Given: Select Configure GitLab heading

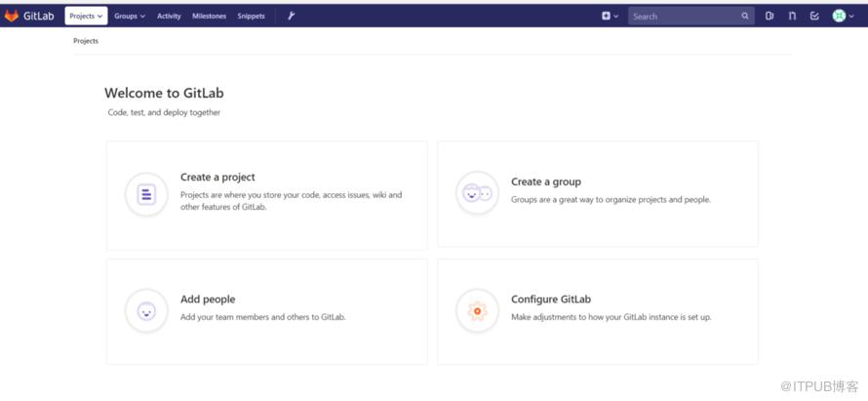Looking at the screenshot, I should (551, 300).
